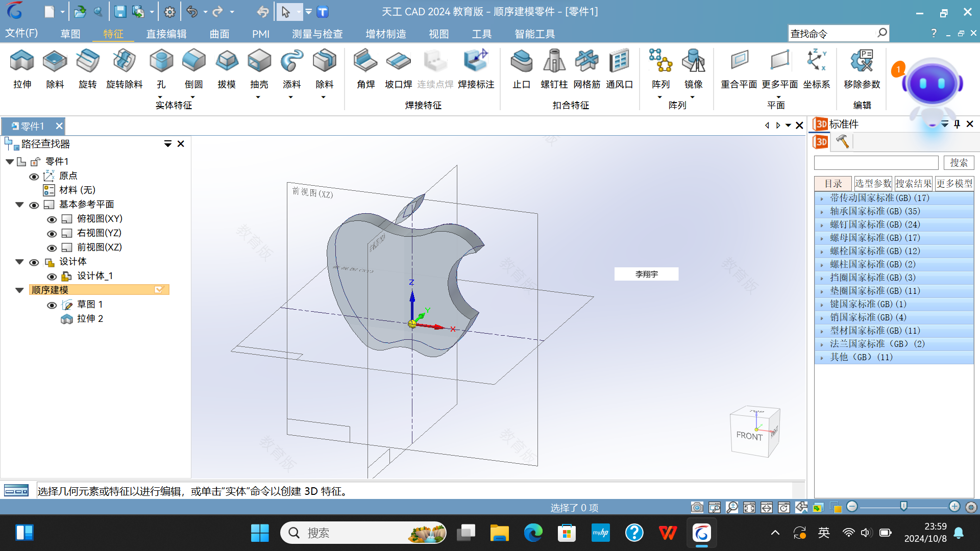Click the 标准件 search input box
This screenshot has height=551, width=980.
[x=876, y=163]
